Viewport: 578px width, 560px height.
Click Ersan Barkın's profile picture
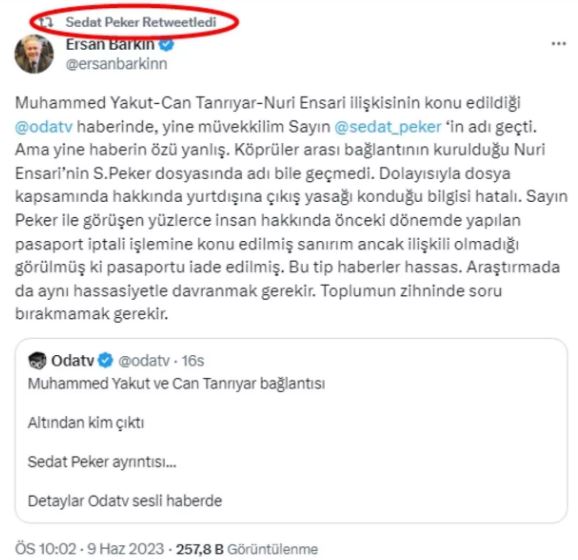pos(34,54)
